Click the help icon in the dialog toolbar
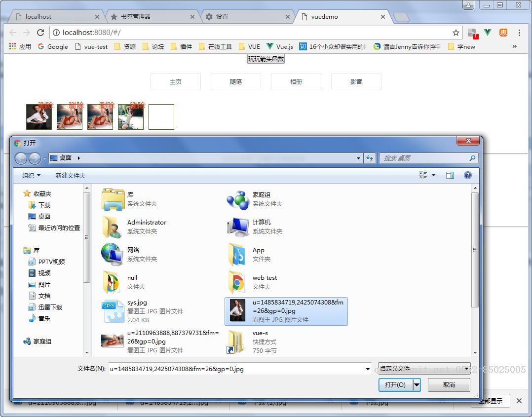Image resolution: width=532 pixels, height=417 pixels. tap(468, 175)
